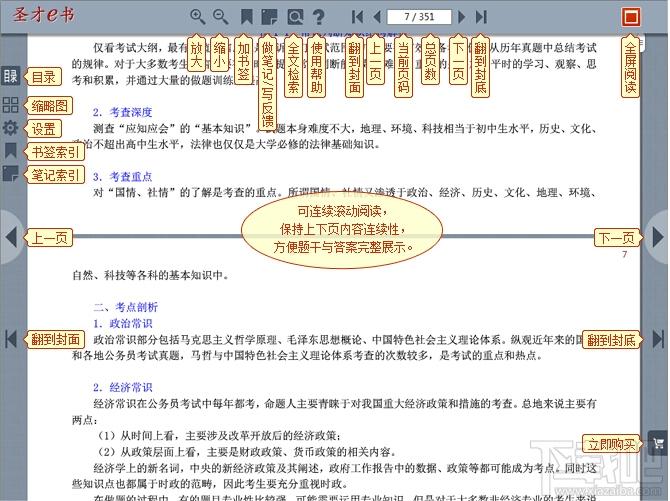
Task: Click the shopping cart buy-now icon
Action: pyautogui.click(x=657, y=443)
